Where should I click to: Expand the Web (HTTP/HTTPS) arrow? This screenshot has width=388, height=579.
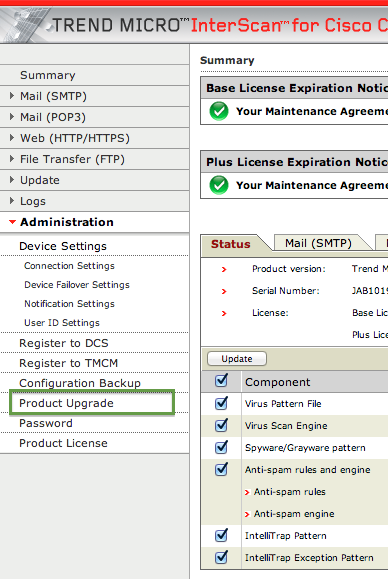12,138
